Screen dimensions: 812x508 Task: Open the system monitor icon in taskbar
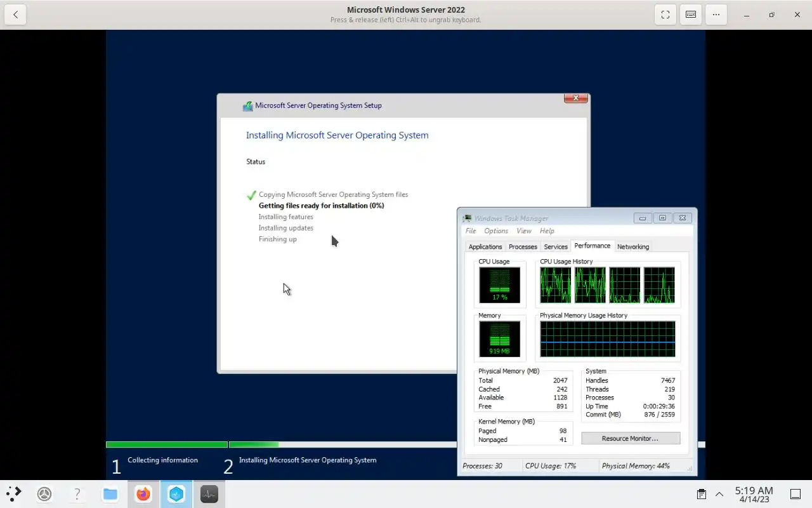pyautogui.click(x=209, y=494)
